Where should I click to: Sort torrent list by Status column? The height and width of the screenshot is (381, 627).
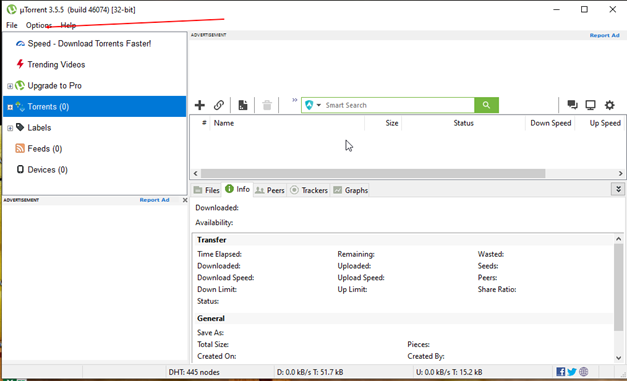click(x=463, y=123)
